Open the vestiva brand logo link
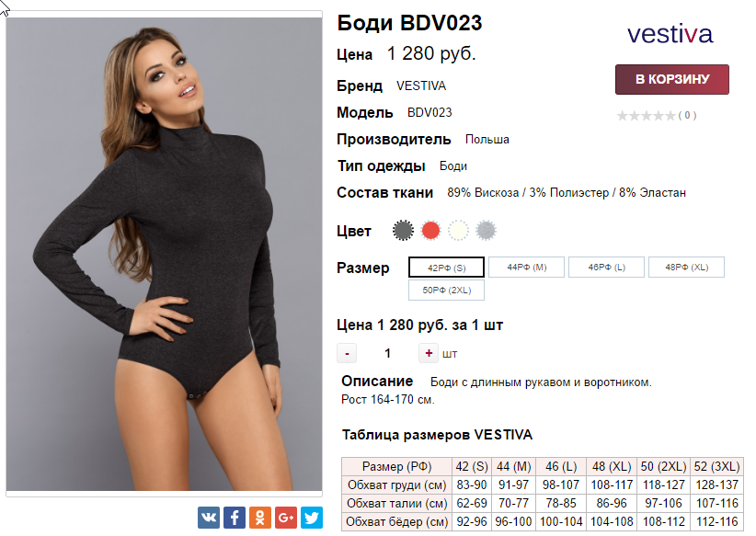Image resolution: width=756 pixels, height=536 pixels. pos(670,34)
